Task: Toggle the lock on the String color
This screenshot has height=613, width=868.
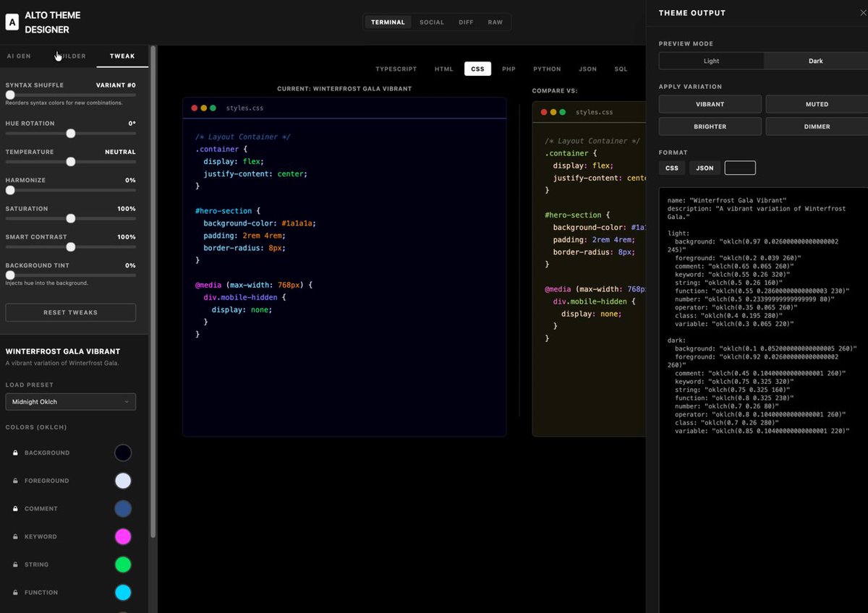Action: [15, 565]
